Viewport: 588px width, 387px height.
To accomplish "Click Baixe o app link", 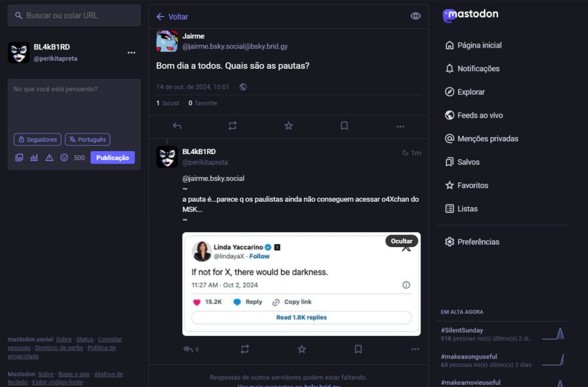I will coord(74,374).
